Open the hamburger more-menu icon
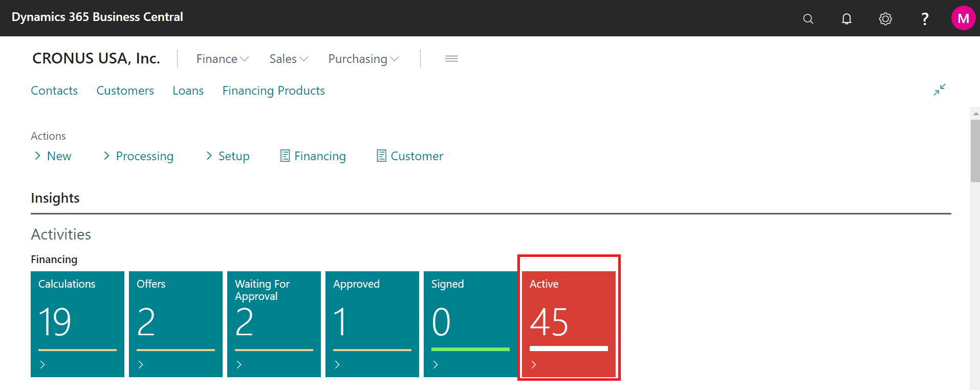The width and height of the screenshot is (980, 390). (x=451, y=59)
